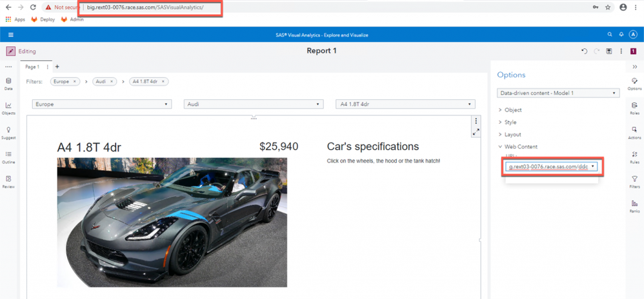The height and width of the screenshot is (299, 644).
Task: Select the Page 1 tab
Action: point(32,67)
